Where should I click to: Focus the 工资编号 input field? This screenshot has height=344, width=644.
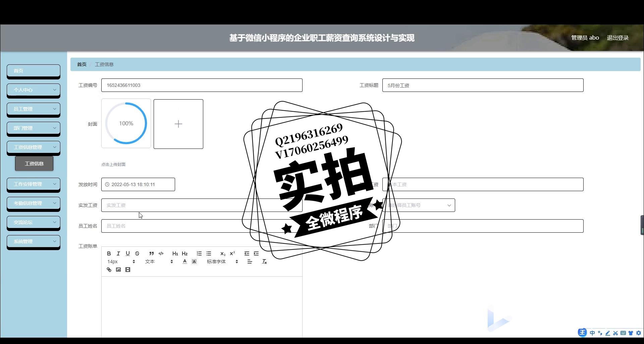click(202, 85)
